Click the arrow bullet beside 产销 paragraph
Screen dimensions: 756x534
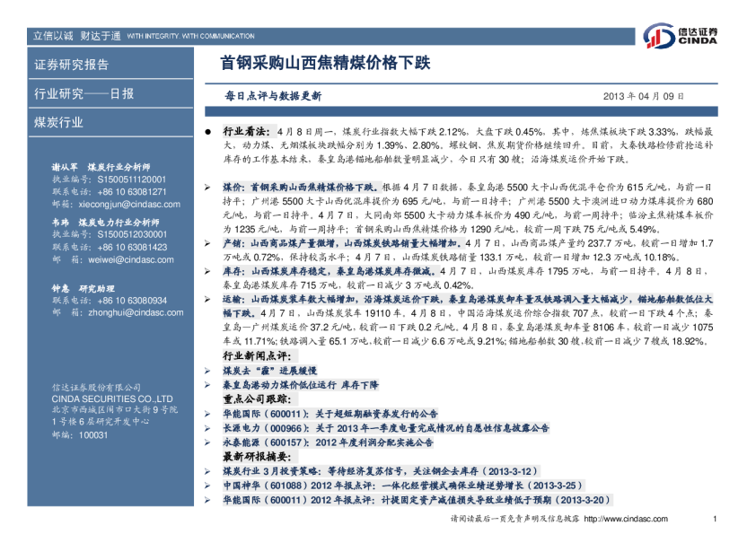click(208, 242)
